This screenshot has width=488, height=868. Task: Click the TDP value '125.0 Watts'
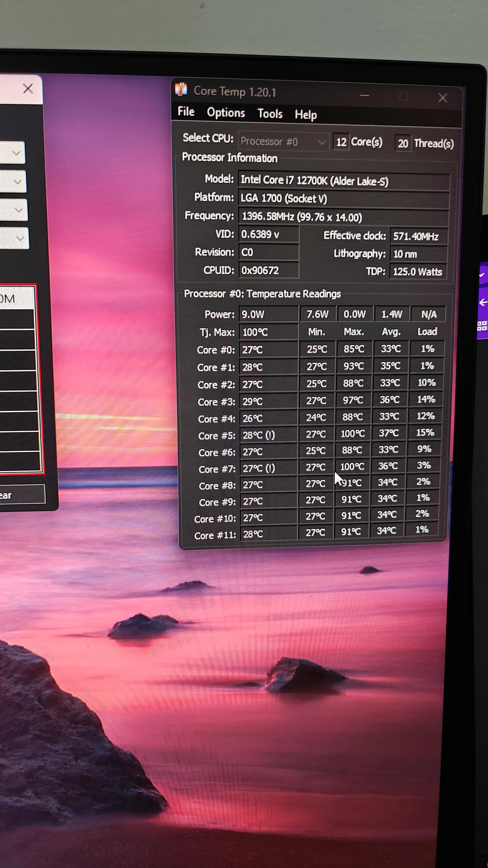coord(418,272)
